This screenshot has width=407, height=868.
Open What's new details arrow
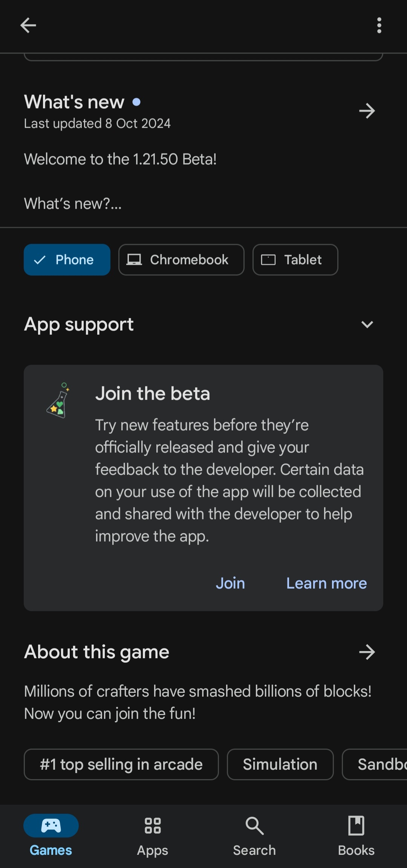367,111
